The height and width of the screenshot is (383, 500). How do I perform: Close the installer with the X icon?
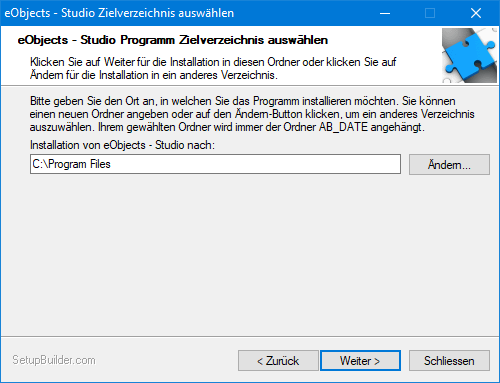click(476, 13)
